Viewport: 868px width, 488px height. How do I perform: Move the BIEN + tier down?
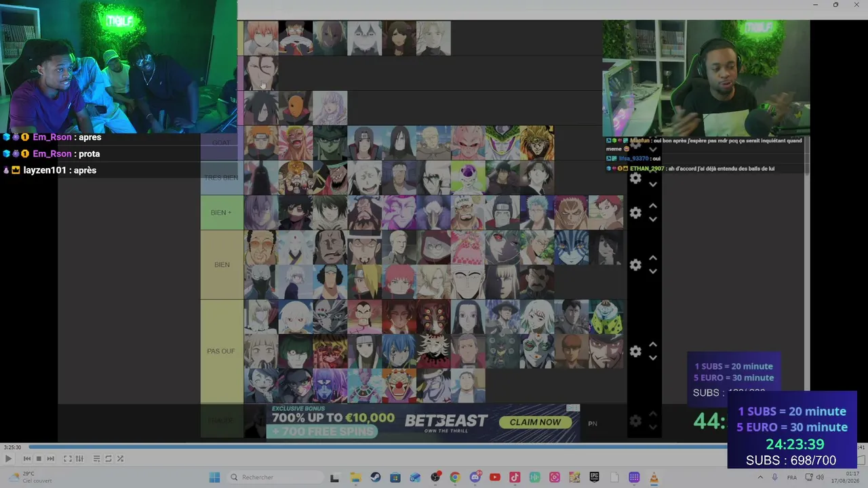pos(653,220)
